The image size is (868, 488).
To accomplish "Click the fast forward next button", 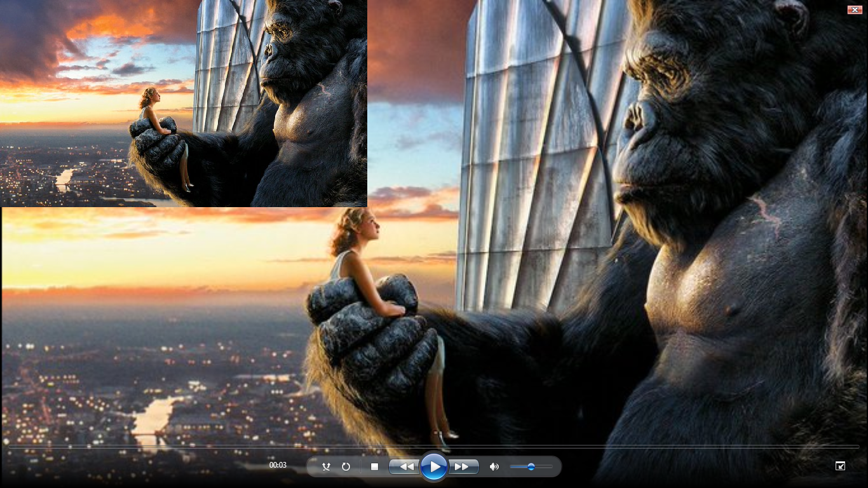I will [464, 466].
